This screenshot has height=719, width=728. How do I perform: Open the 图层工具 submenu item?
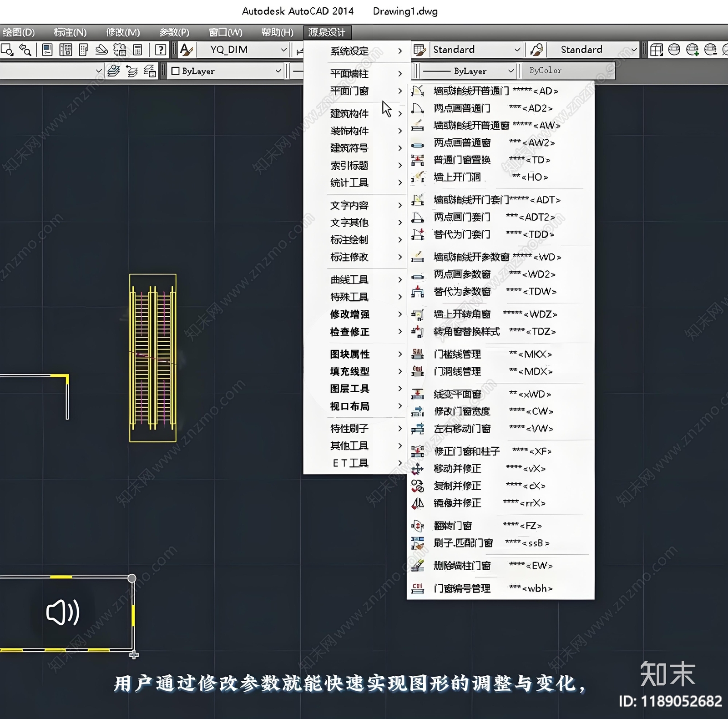[355, 389]
